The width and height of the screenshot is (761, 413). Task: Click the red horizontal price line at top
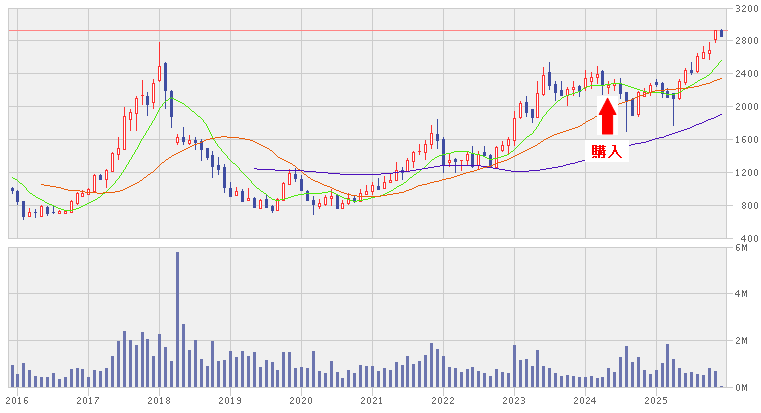coord(400,31)
